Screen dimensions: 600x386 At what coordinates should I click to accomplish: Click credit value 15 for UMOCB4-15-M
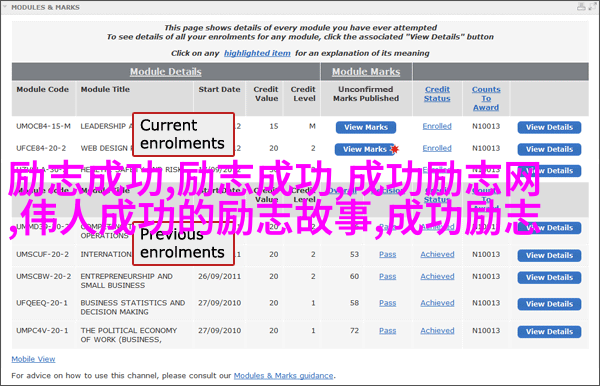coord(274,126)
